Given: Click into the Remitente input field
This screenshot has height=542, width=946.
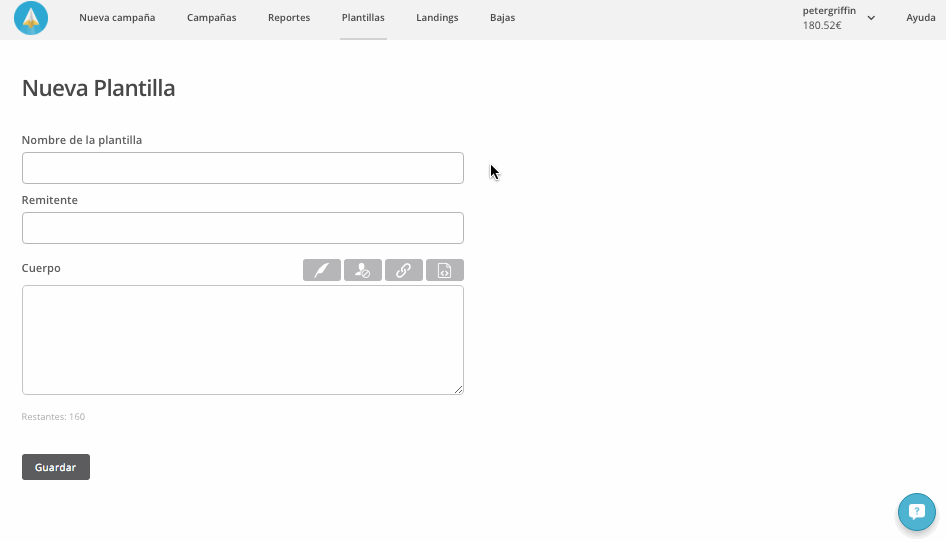Looking at the screenshot, I should pos(242,228).
